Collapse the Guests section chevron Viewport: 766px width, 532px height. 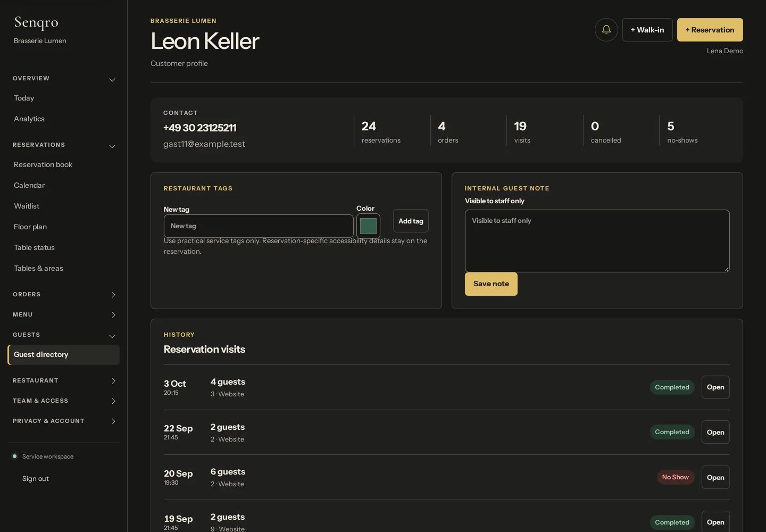(x=112, y=336)
